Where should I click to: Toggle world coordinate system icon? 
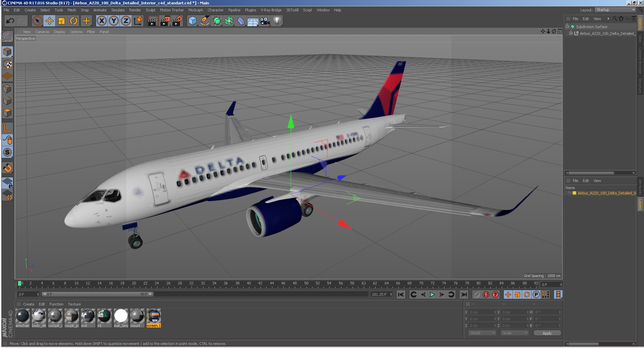point(138,21)
